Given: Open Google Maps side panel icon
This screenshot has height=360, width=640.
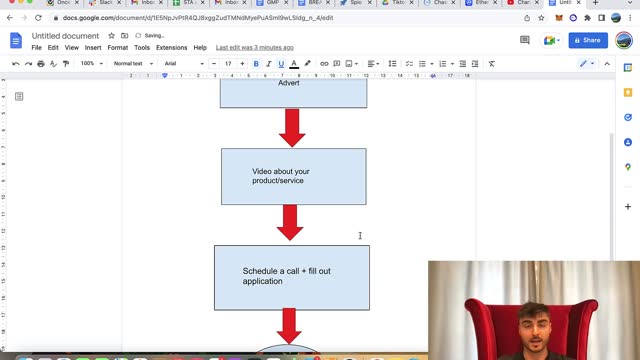Looking at the screenshot, I should pos(628,167).
